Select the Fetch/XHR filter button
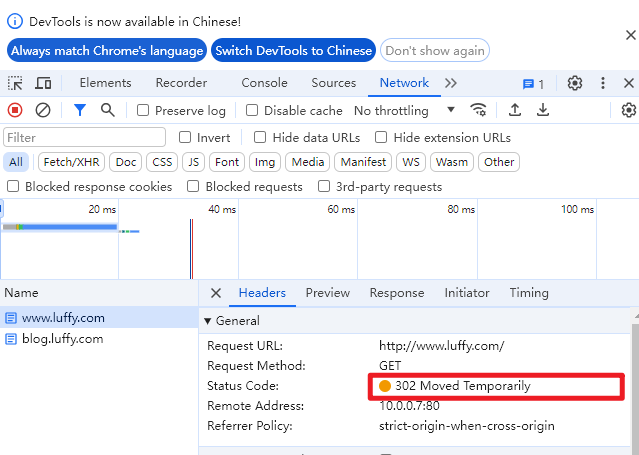The width and height of the screenshot is (639, 455). pos(71,162)
